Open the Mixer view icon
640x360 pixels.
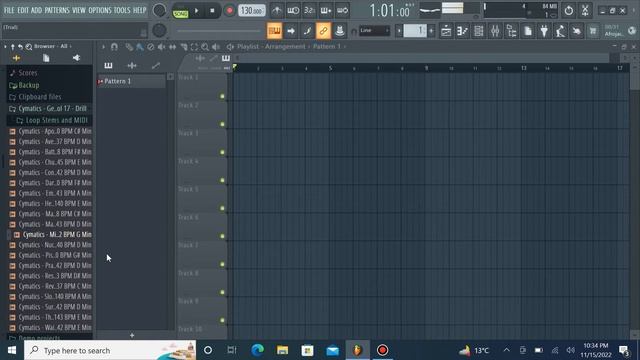tap(495, 31)
